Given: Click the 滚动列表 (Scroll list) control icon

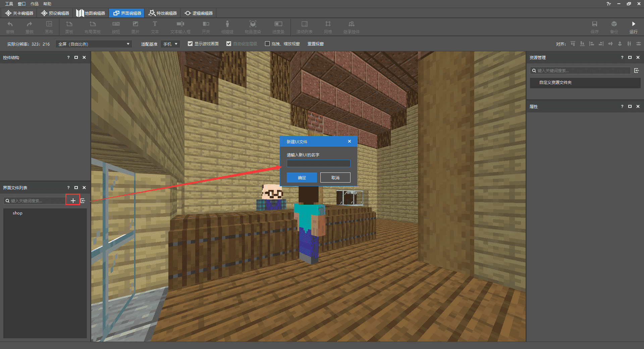Looking at the screenshot, I should 304,24.
